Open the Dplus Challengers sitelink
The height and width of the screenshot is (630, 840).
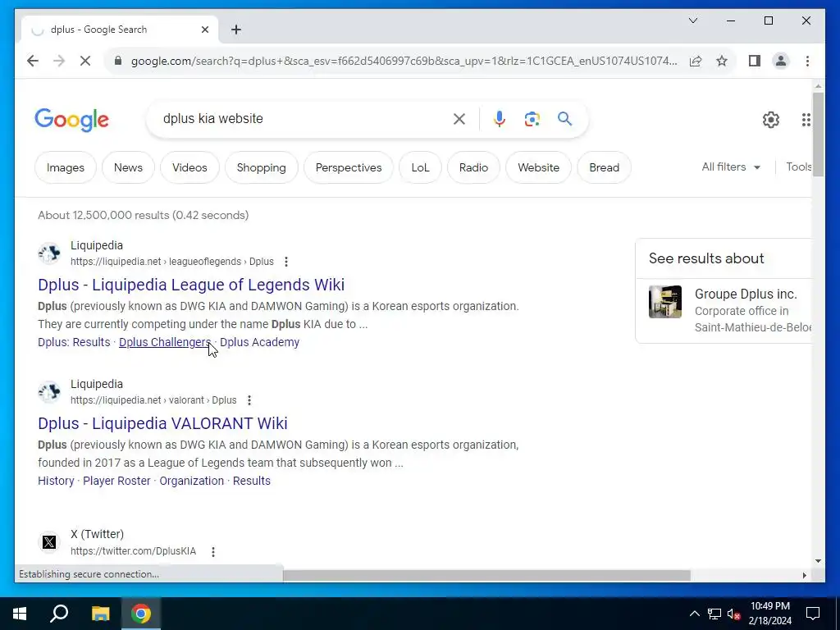[x=165, y=342]
